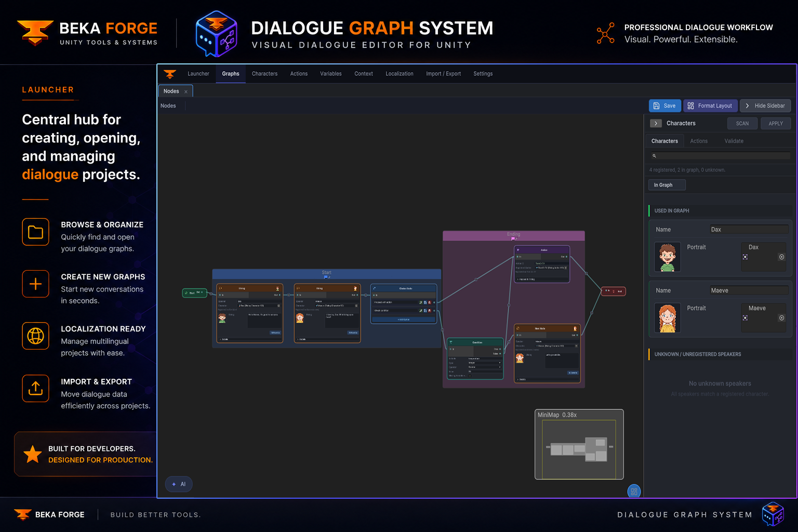Click the APPLY button
798x532 pixels.
[776, 123]
